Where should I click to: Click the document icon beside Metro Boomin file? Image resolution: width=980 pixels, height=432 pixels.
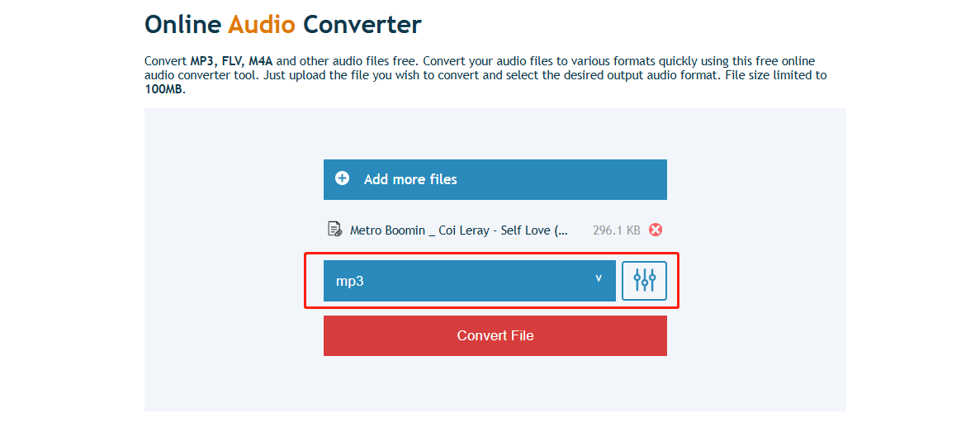335,230
